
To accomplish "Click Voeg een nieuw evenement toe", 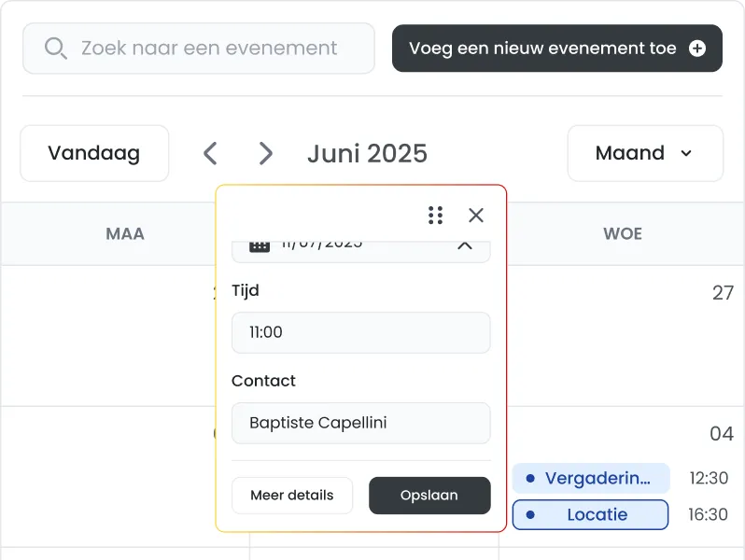I will 556,49.
